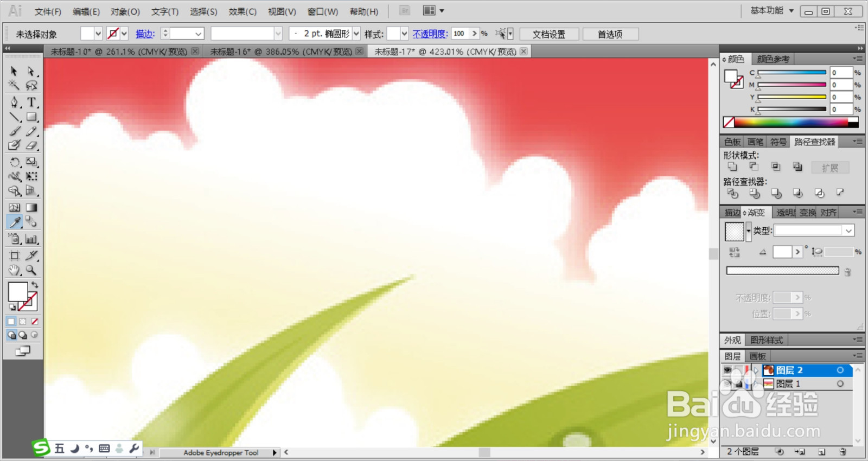Screen dimensions: 868x461
Task: Select the Mesh tool
Action: (14, 207)
